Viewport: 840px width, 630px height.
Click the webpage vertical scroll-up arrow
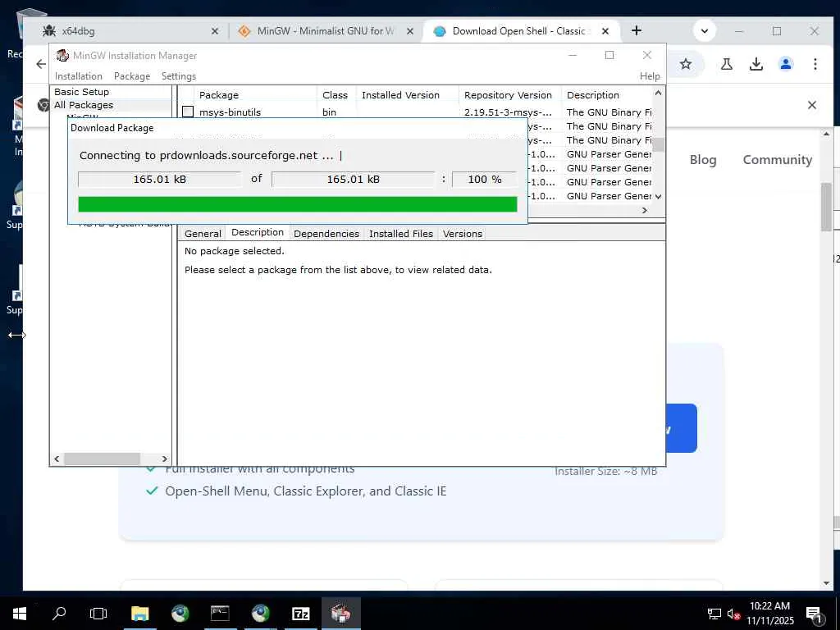[x=826, y=134]
